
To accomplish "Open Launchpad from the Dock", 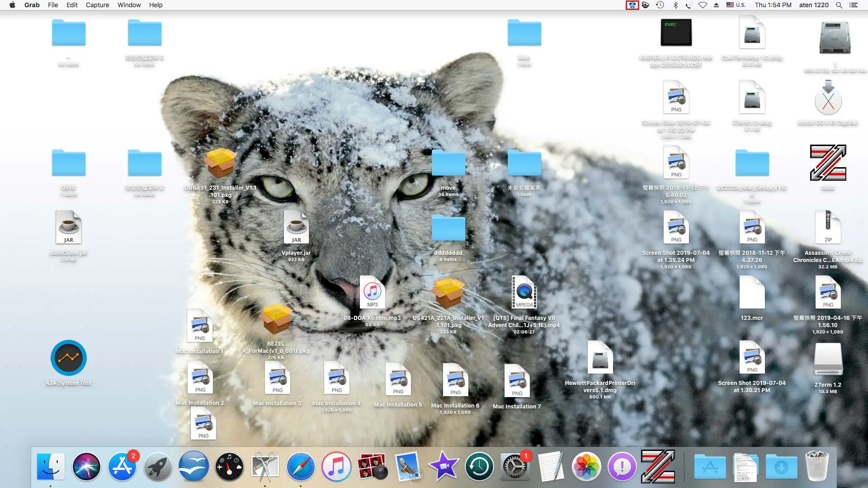I will [158, 466].
